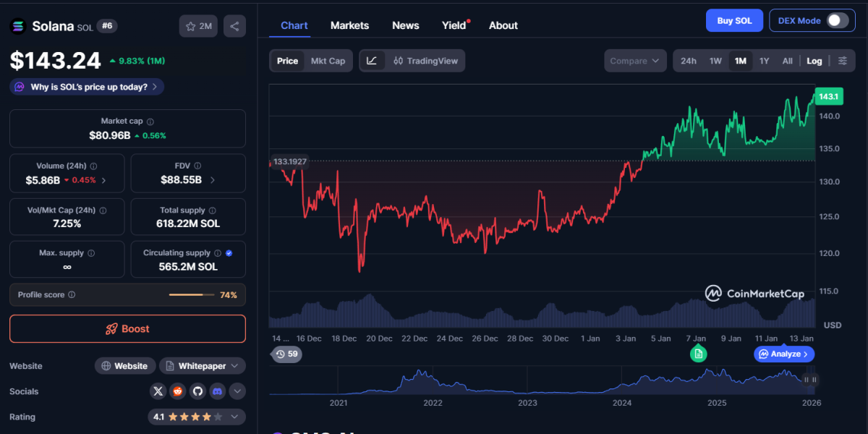The height and width of the screenshot is (434, 868).
Task: Click the Buy SOL button
Action: [x=734, y=20]
